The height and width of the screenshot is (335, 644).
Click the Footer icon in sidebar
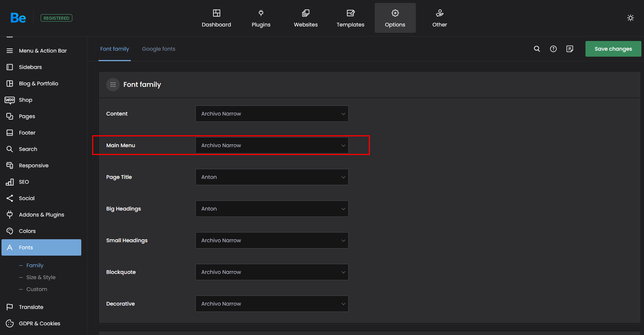[10, 133]
